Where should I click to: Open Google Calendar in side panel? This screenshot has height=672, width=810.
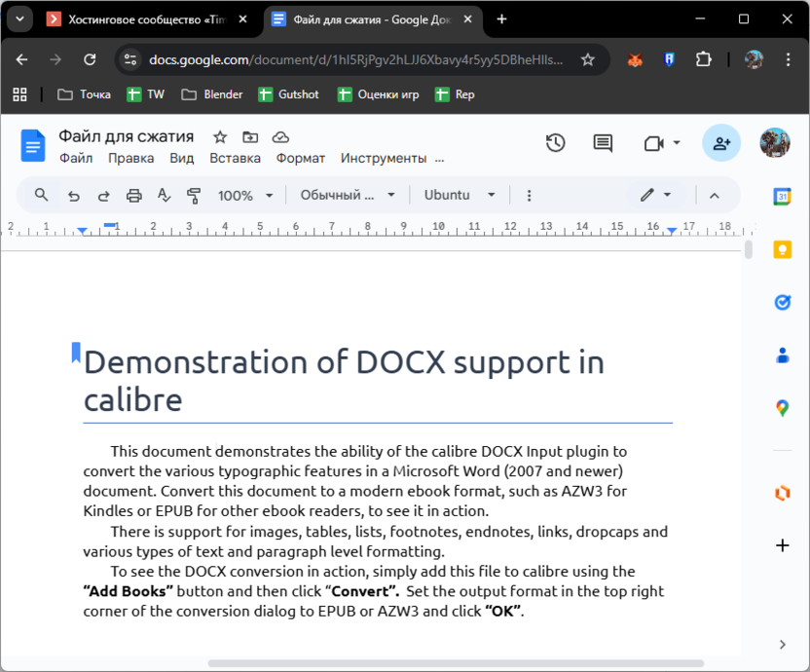coord(782,196)
